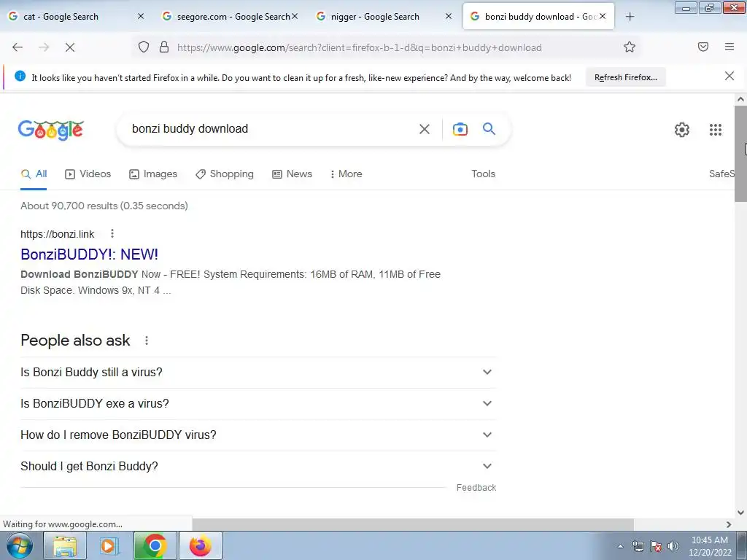Click the vertical scrollbar thumb
This screenshot has height=560, width=747.
(740, 153)
